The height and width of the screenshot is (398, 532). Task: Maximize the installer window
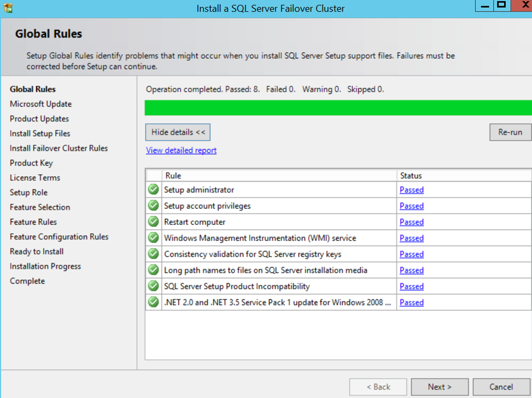click(501, 5)
